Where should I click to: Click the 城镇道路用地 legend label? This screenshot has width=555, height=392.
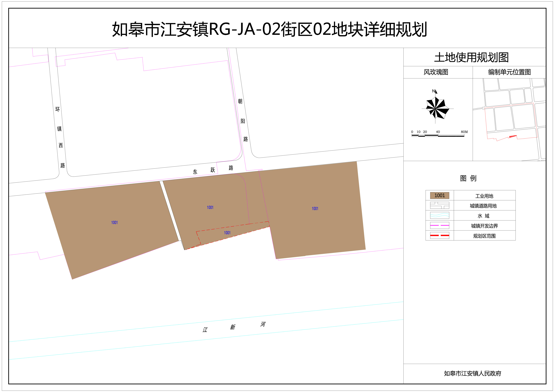tap(483, 206)
